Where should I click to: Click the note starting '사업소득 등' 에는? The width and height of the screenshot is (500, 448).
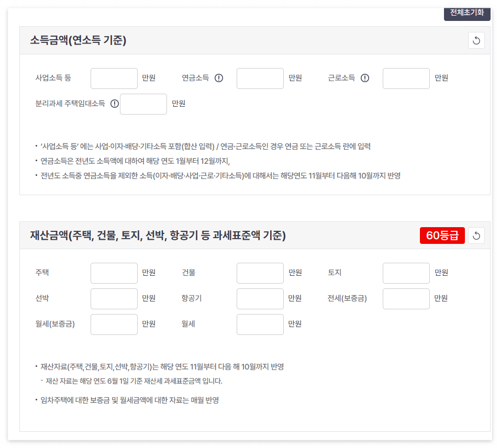205,147
